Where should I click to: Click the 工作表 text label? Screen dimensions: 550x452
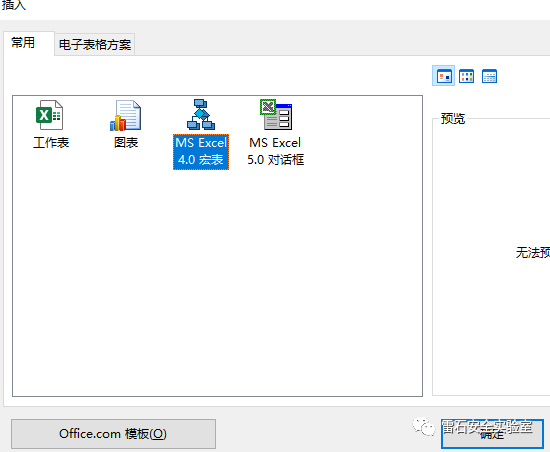click(x=51, y=143)
